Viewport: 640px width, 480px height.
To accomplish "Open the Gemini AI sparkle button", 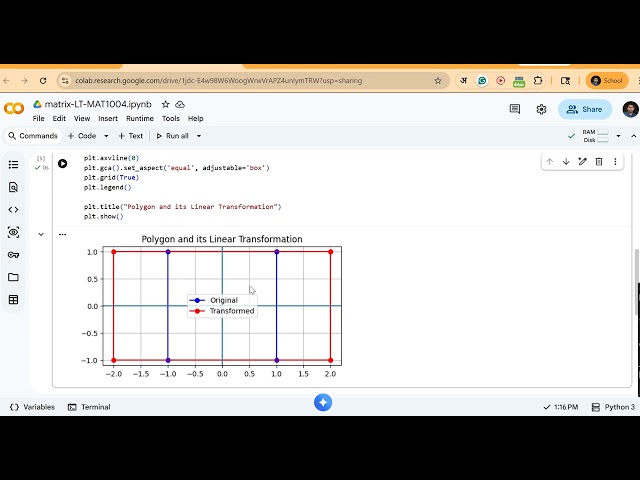I will pyautogui.click(x=323, y=402).
